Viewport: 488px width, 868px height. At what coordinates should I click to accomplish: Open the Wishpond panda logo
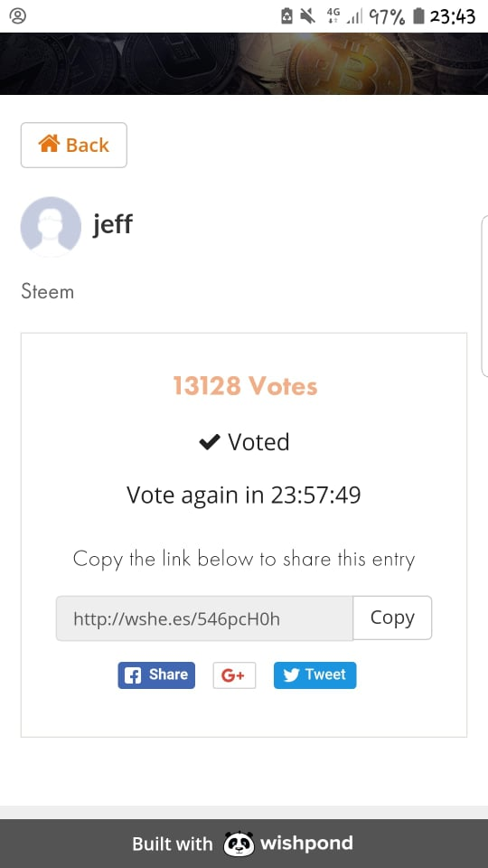point(239,844)
